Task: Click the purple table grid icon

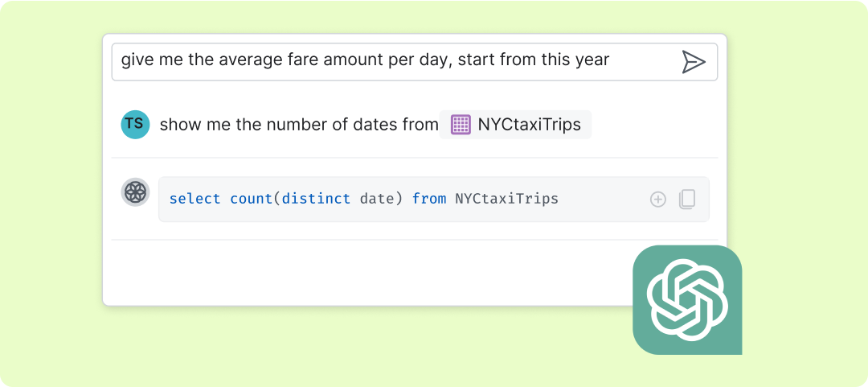Action: (x=461, y=125)
